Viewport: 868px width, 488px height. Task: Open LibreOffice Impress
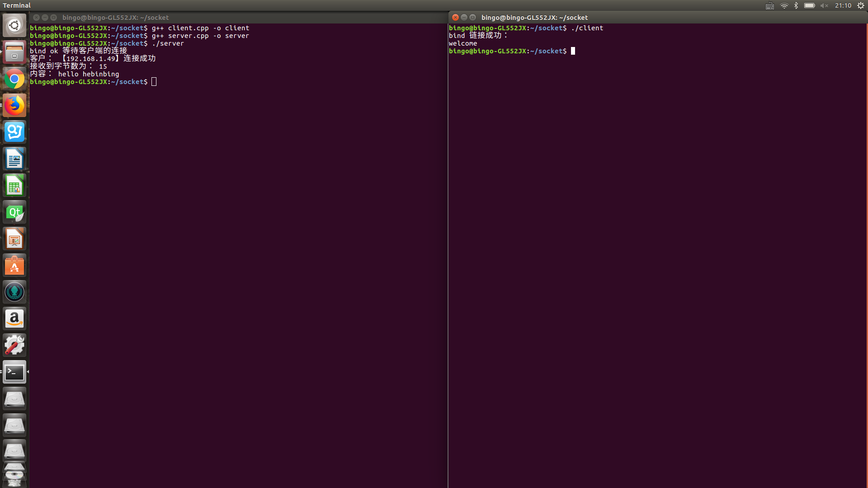tap(14, 239)
